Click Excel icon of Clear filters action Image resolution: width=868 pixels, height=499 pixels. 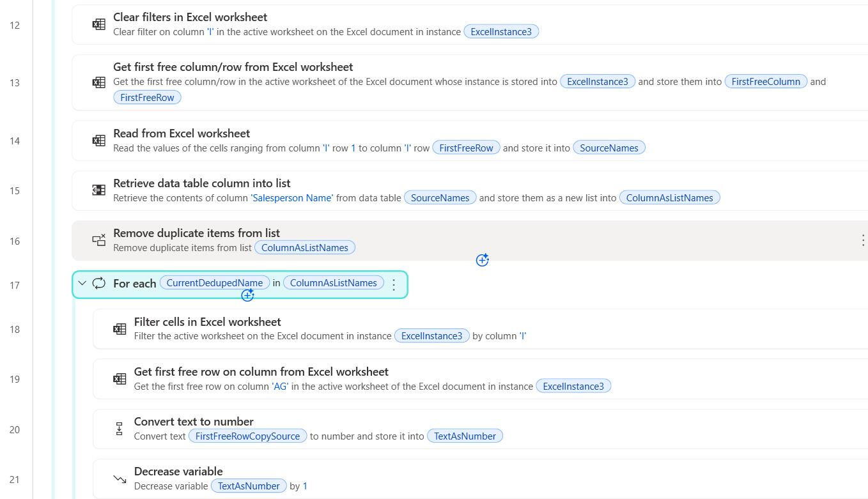[x=98, y=24]
